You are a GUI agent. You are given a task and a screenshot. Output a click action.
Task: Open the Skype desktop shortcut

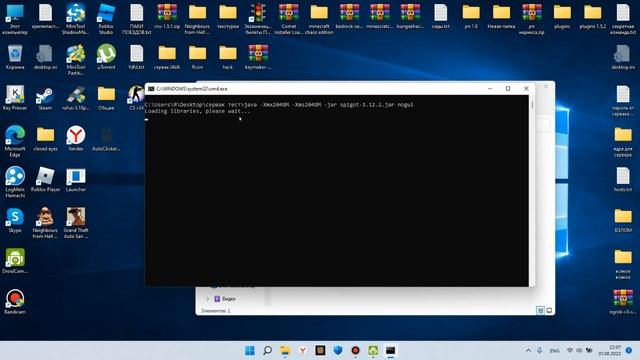15,220
